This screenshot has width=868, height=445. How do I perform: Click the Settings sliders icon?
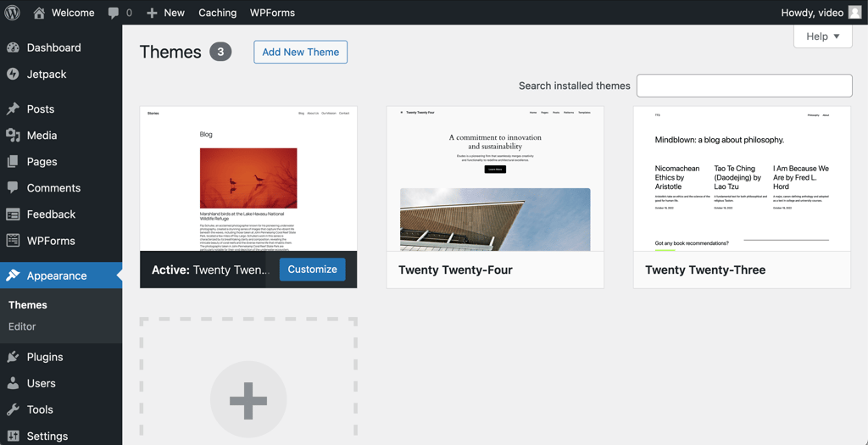(x=13, y=437)
